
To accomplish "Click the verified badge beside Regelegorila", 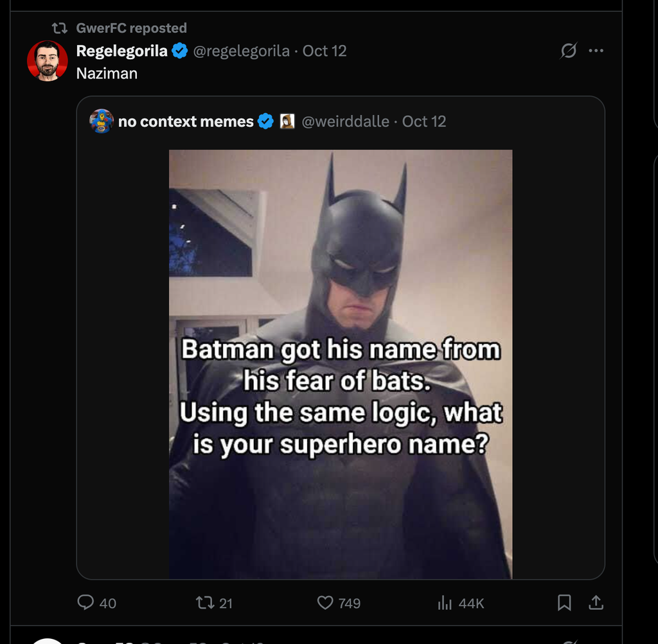I will point(179,51).
